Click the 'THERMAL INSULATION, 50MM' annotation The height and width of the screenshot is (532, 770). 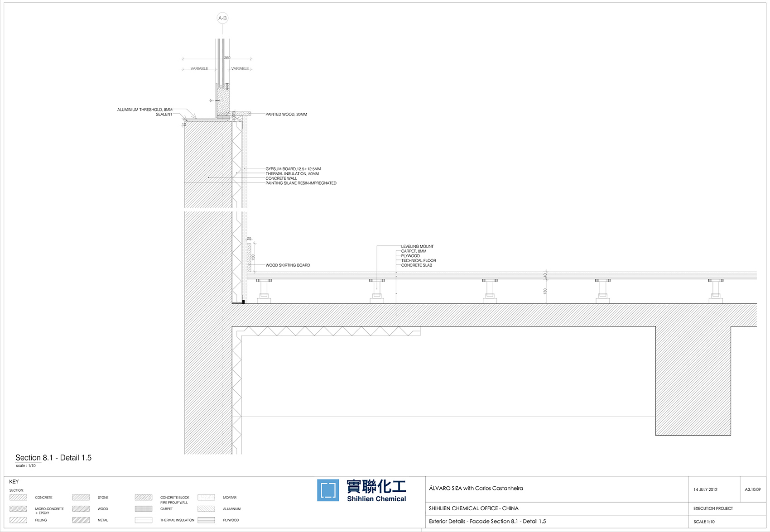point(292,174)
